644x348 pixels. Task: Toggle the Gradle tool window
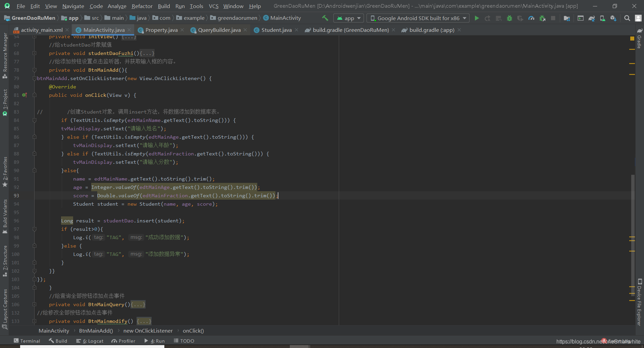(x=639, y=39)
